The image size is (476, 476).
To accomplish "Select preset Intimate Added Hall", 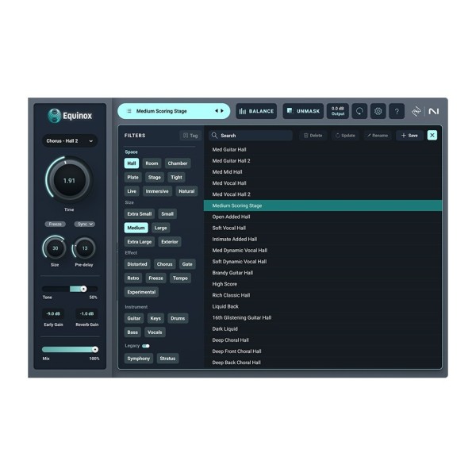I will click(323, 240).
